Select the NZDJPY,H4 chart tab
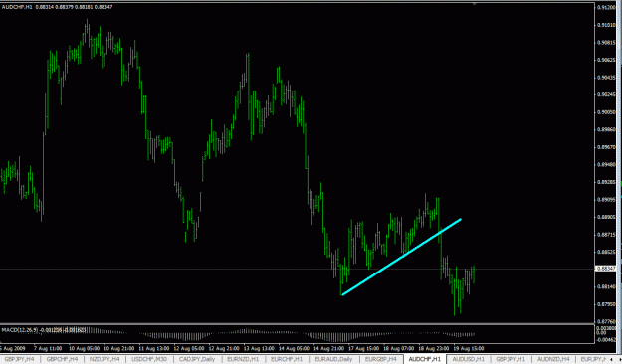622x364 pixels. point(104,359)
